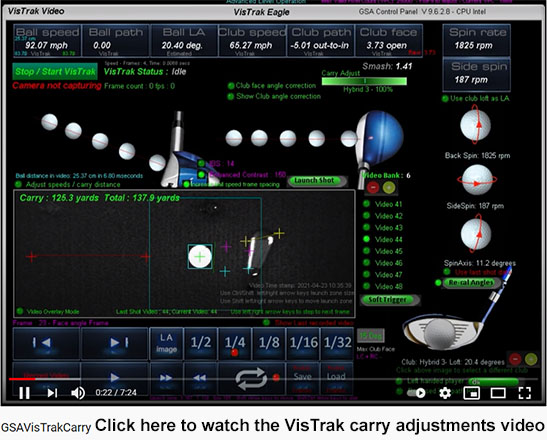Open the video player settings gear
This screenshot has width=547, height=440.
[445, 393]
